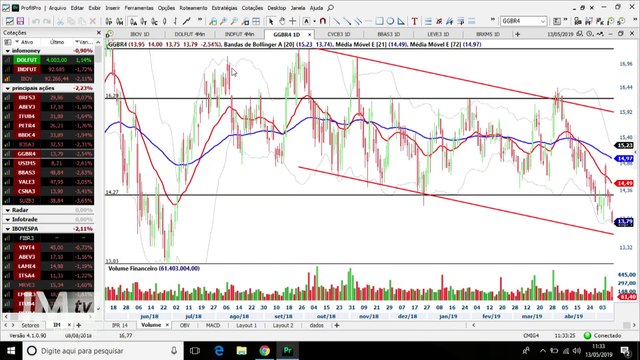Open the notification center icon
The width and height of the screenshot is (640, 360).
pos(625,351)
